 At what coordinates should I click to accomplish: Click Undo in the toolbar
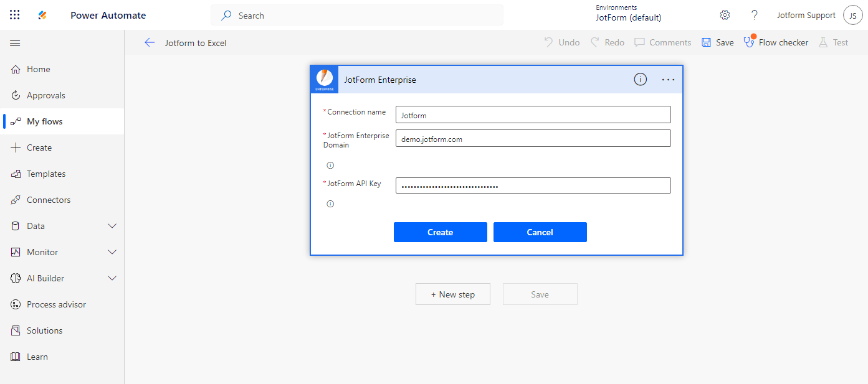click(562, 42)
